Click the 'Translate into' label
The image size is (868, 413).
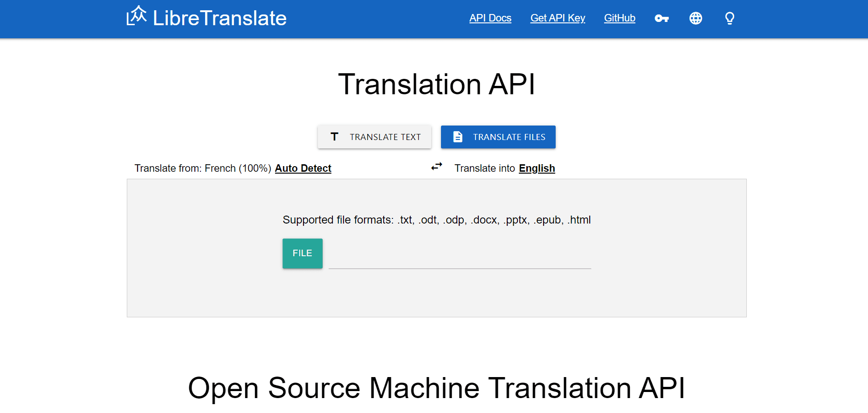[485, 168]
